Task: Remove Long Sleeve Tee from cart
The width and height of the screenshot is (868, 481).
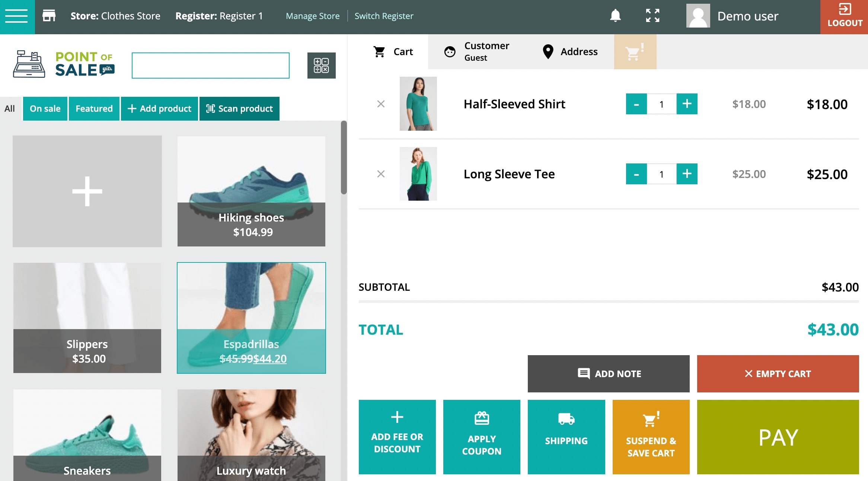Action: tap(381, 174)
